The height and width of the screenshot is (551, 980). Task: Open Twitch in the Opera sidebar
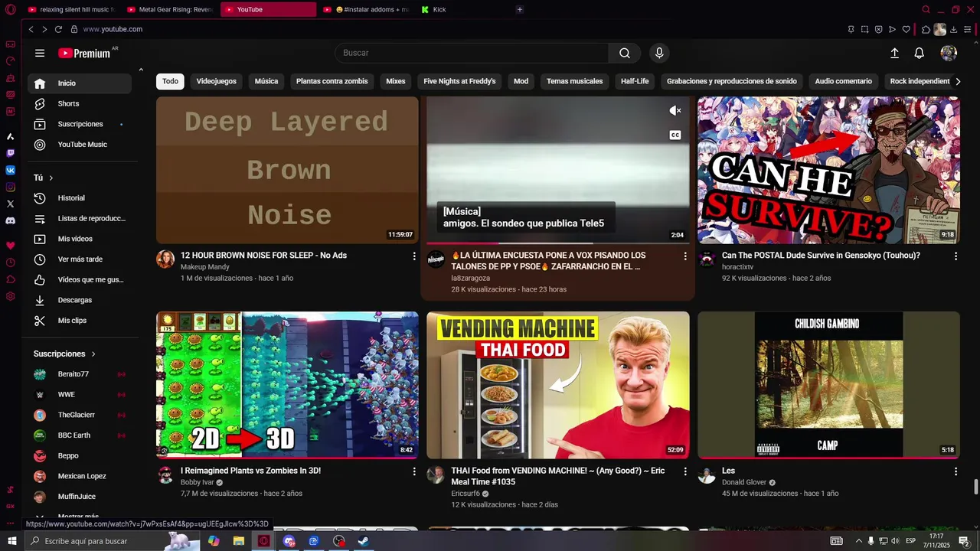10,153
